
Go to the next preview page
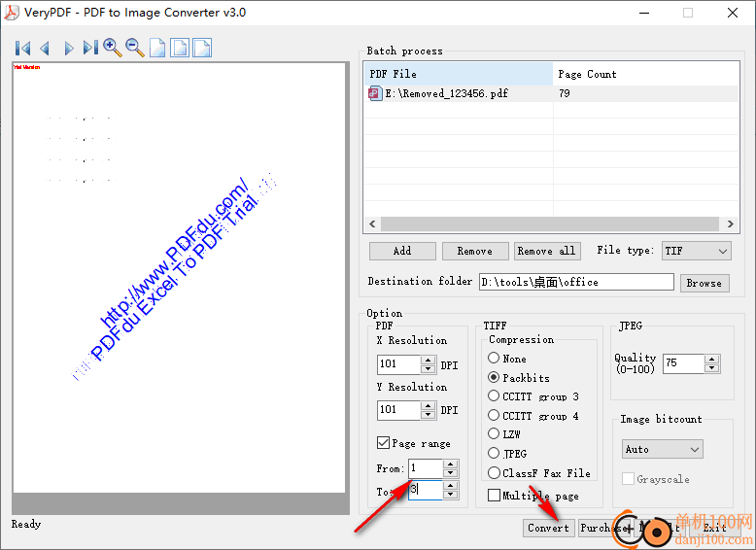[x=68, y=48]
